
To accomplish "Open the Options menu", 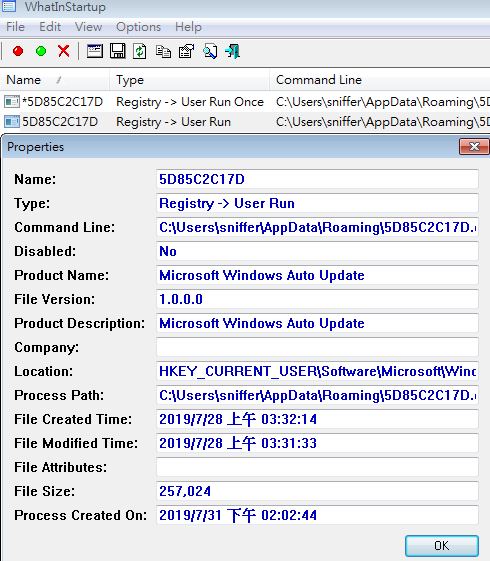I will point(138,27).
